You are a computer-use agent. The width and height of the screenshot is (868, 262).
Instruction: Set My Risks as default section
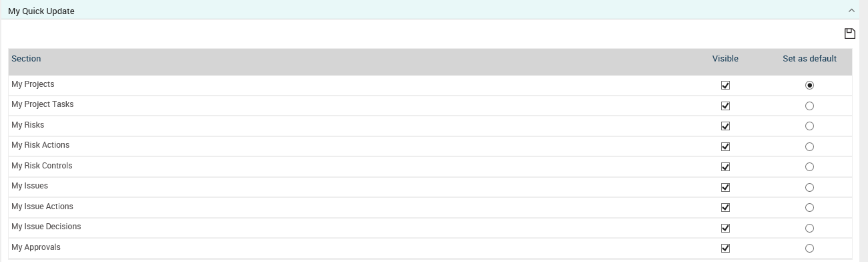(809, 126)
